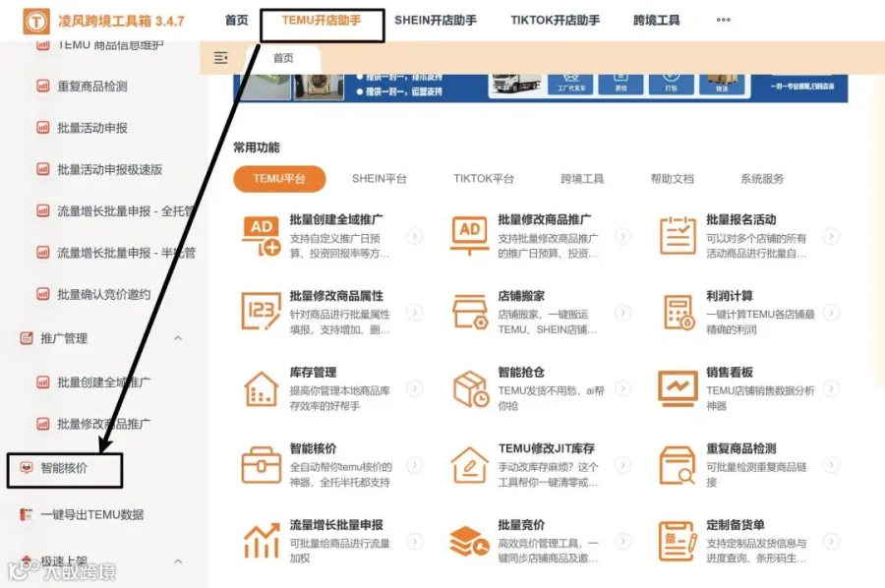The width and height of the screenshot is (885, 588).
Task: Switch to SHEIN平台 category tab
Action: (380, 179)
